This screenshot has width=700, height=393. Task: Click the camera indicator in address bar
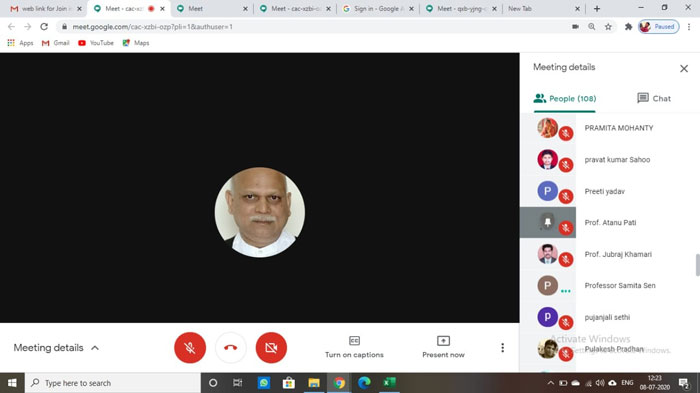click(575, 27)
